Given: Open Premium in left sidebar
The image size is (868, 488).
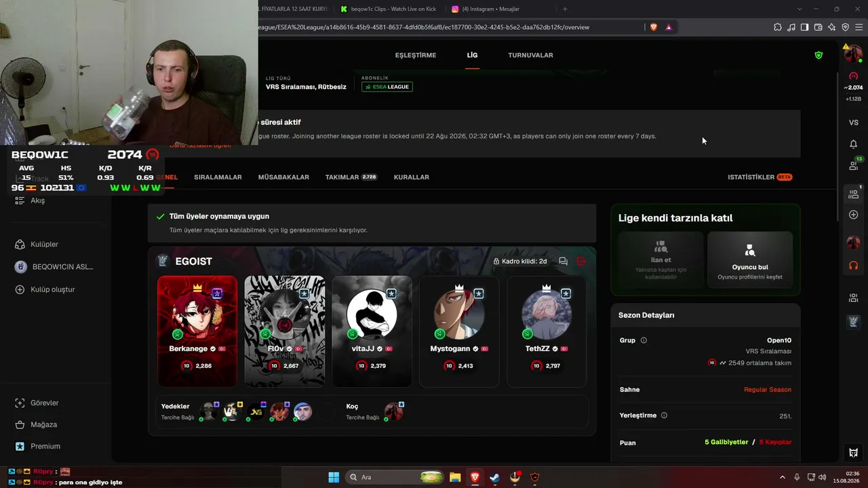Looking at the screenshot, I should coord(38,446).
